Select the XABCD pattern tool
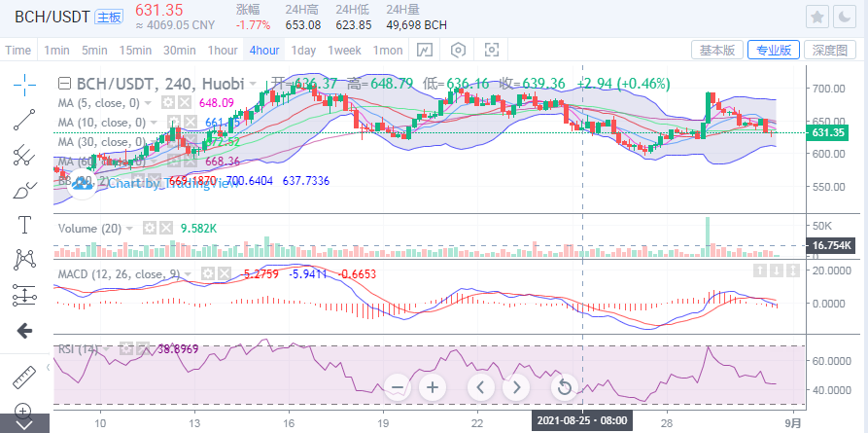 [x=25, y=261]
